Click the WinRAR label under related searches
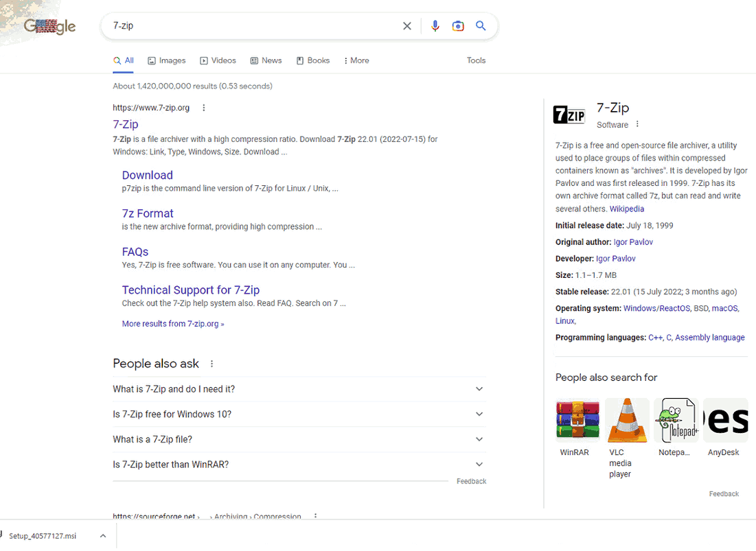 (x=574, y=452)
